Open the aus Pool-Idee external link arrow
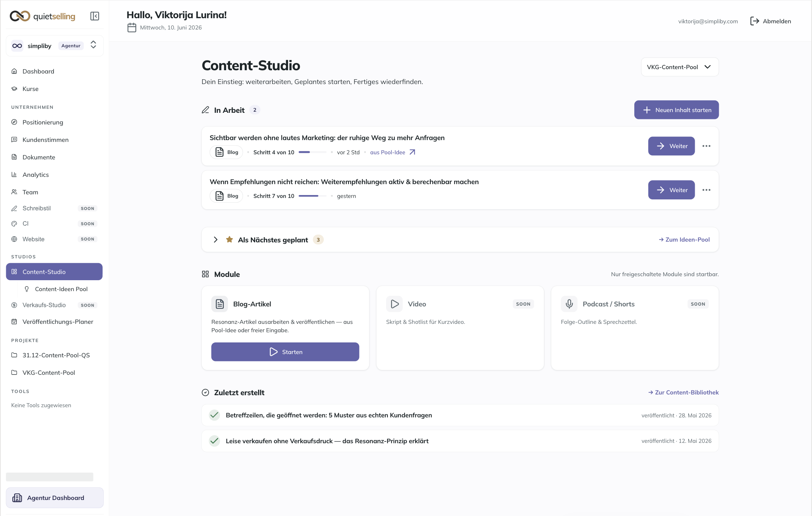 pos(412,152)
